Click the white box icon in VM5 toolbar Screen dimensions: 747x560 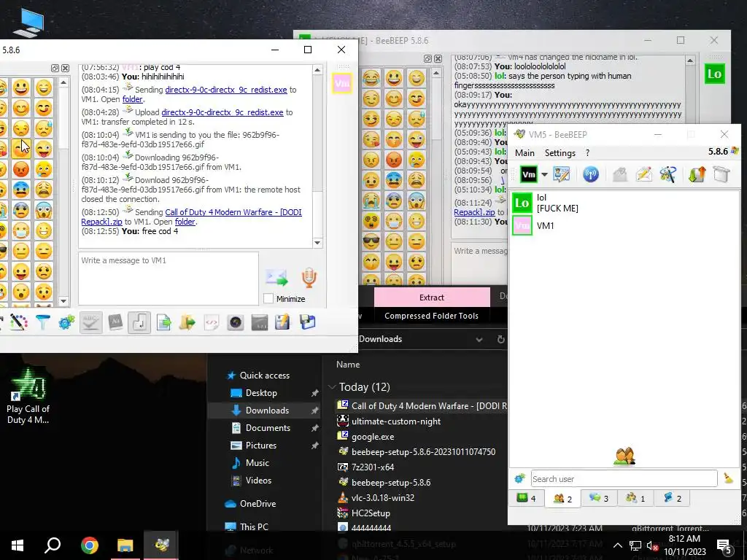tap(721, 174)
